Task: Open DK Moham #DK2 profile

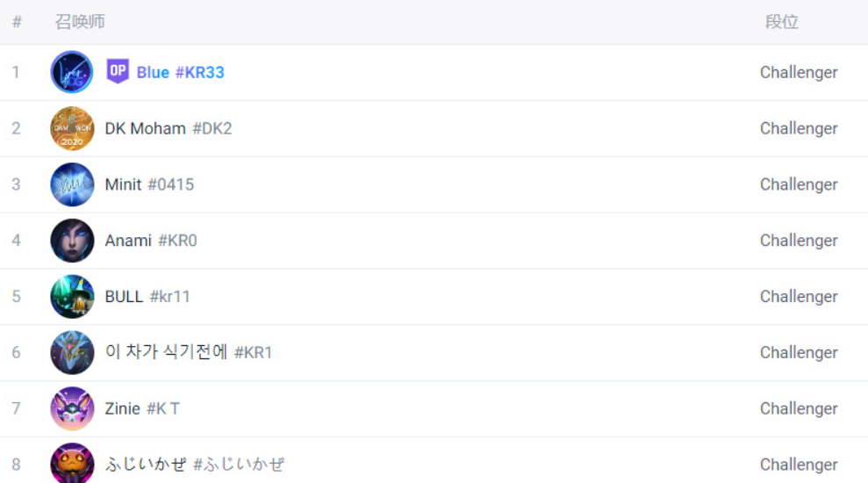Action: (169, 128)
